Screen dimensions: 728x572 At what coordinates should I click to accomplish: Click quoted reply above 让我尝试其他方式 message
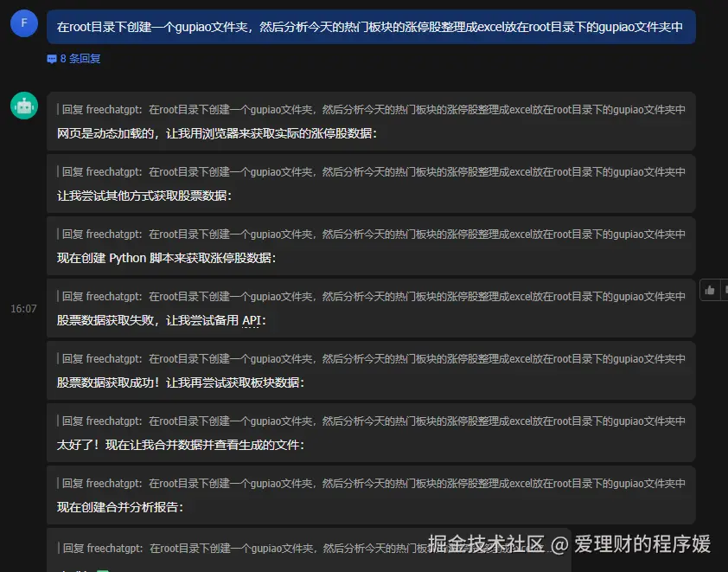click(372, 172)
